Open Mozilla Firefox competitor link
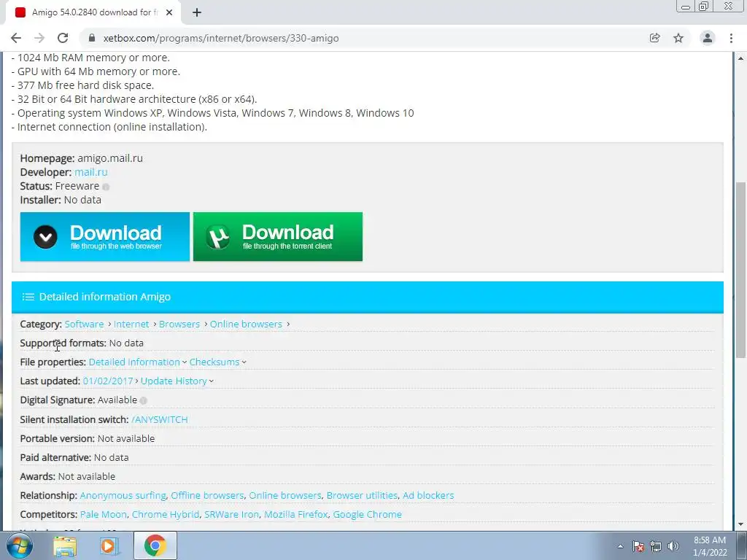Screen dimensions: 747x560 [x=296, y=514]
